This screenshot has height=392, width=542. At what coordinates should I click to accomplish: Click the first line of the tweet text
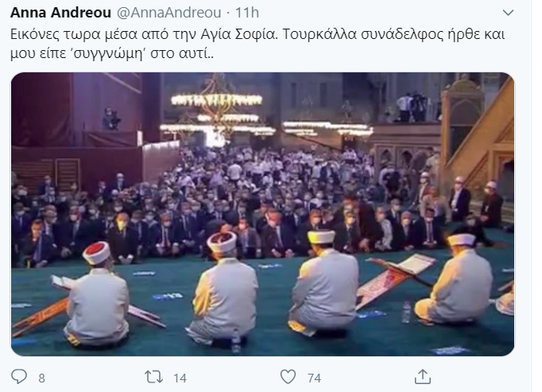click(x=257, y=35)
